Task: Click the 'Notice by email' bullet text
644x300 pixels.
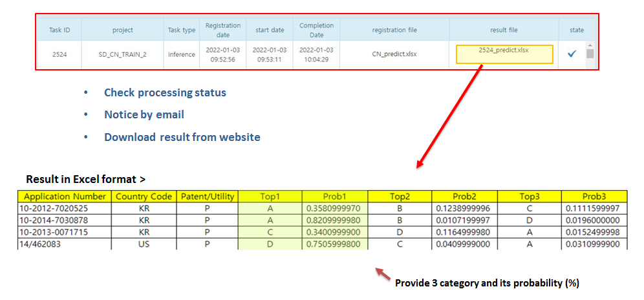Action: pyautogui.click(x=144, y=114)
